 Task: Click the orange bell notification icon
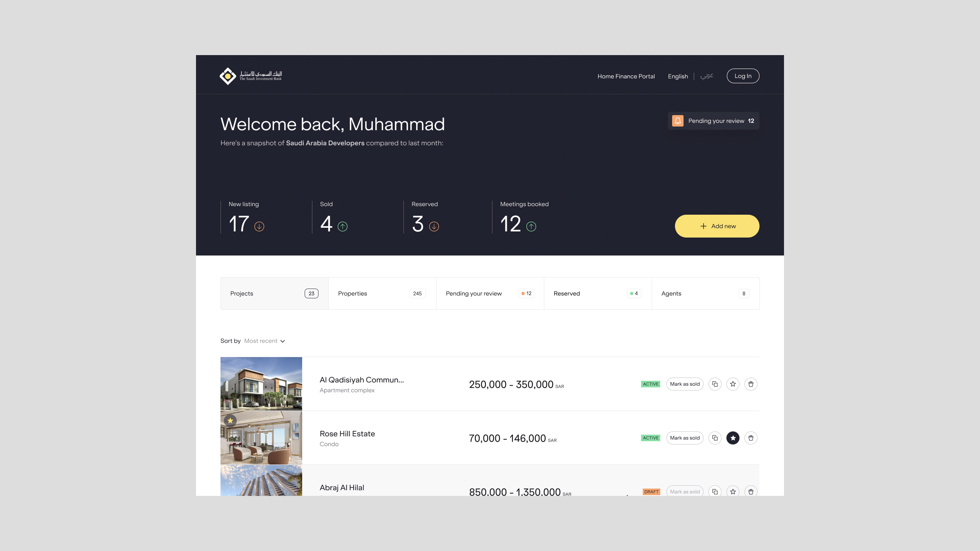678,121
